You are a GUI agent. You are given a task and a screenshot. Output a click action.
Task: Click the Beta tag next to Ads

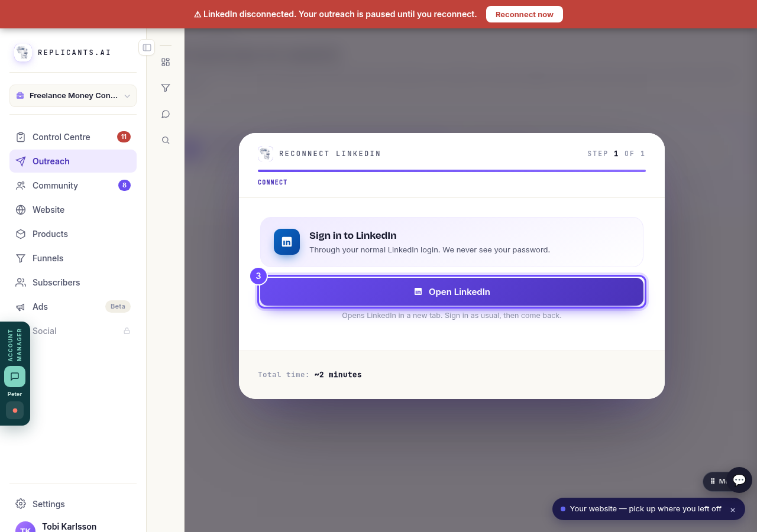(118, 306)
